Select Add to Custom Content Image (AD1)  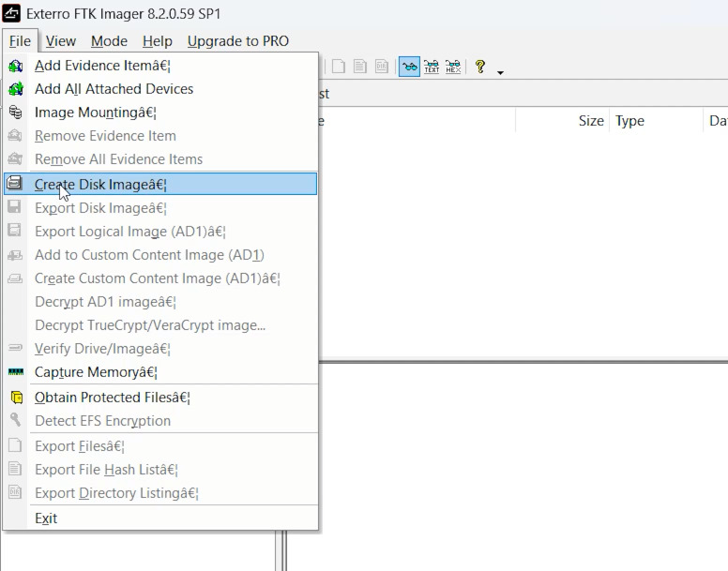160,255
